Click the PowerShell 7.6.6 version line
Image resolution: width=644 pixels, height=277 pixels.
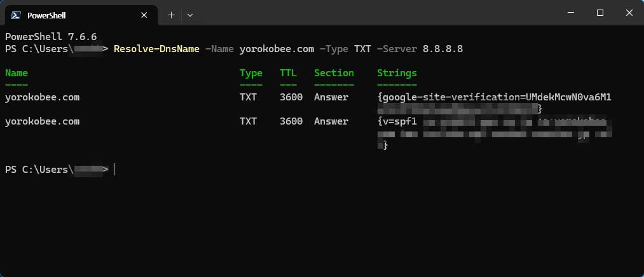51,36
